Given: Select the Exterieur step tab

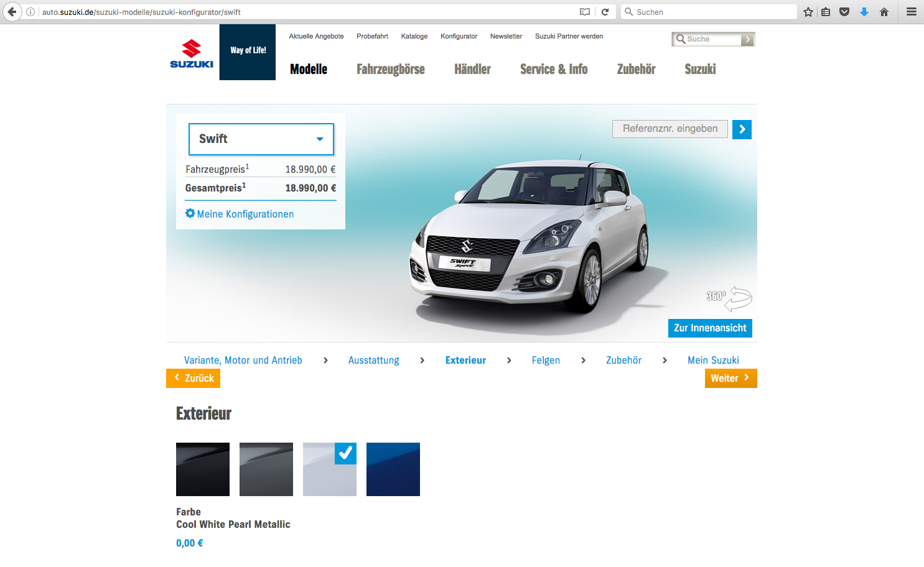Looking at the screenshot, I should click(465, 361).
